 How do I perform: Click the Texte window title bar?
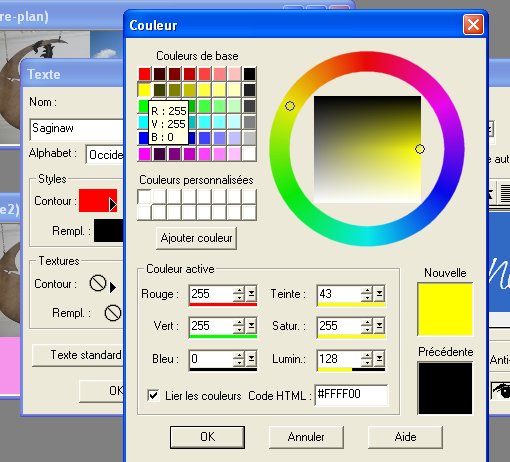click(72, 74)
